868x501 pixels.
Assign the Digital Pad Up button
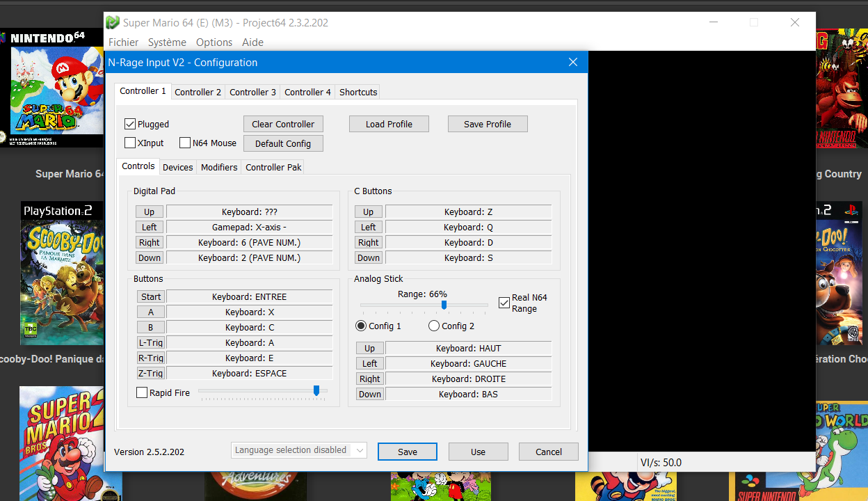(150, 212)
